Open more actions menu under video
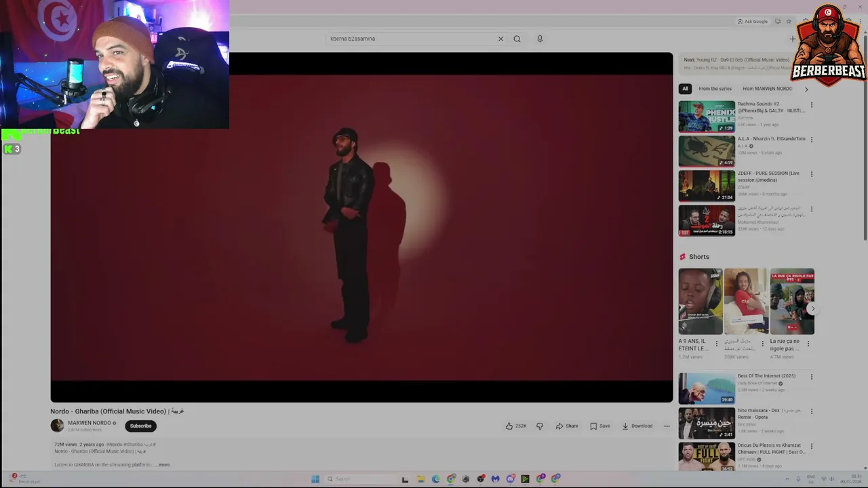The width and height of the screenshot is (868, 488). tap(667, 426)
